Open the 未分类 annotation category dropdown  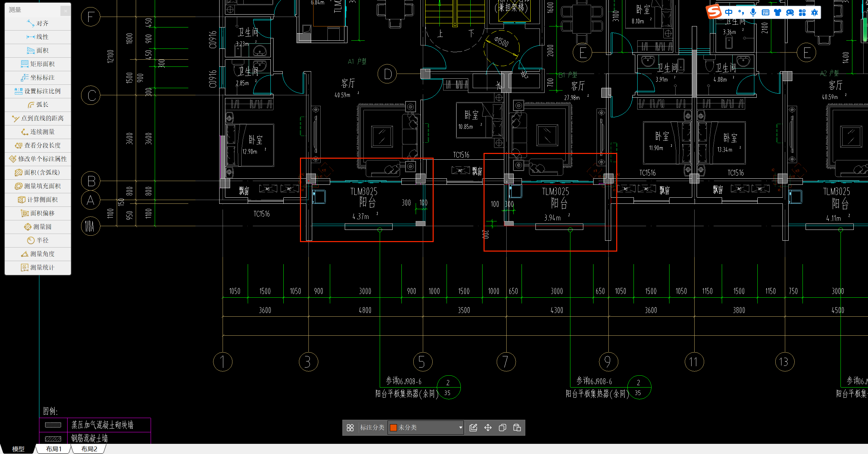(426, 428)
